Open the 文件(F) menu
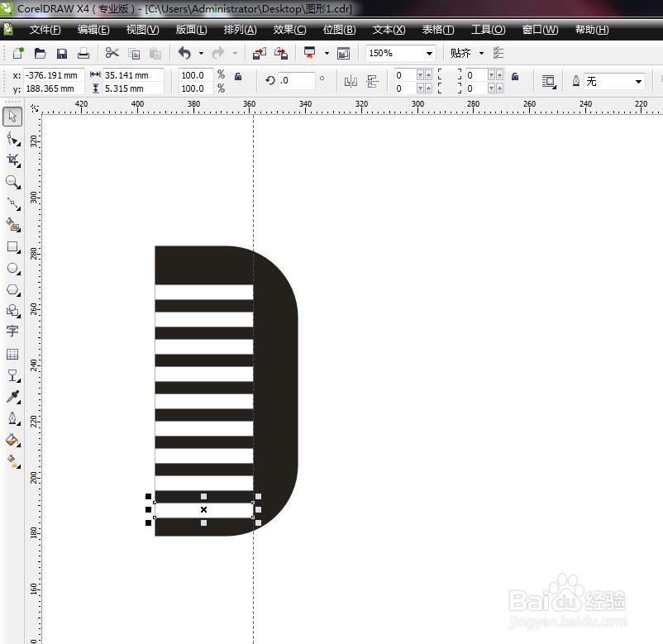Image resolution: width=663 pixels, height=644 pixels. point(45,30)
